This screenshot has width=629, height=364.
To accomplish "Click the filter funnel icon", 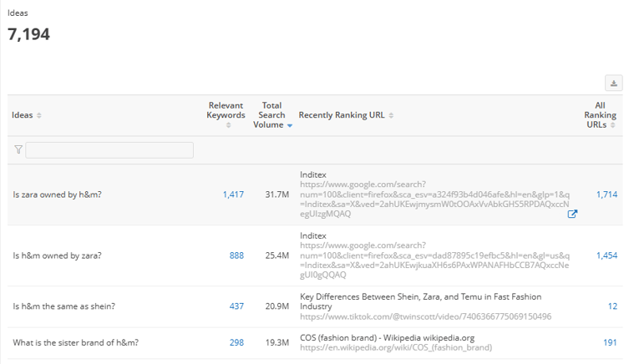I will [x=18, y=149].
